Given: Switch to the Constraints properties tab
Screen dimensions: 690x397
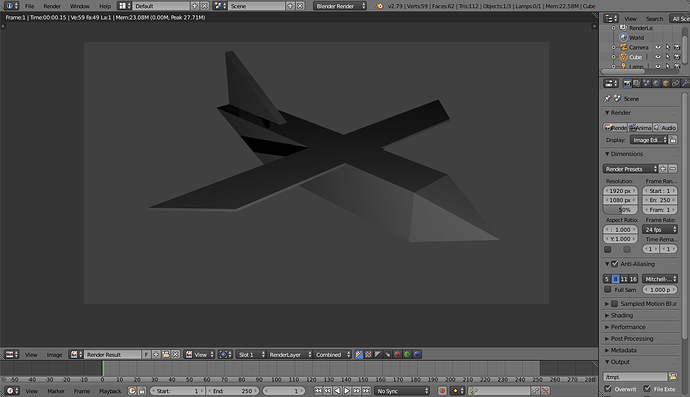Looking at the screenshot, I should tap(675, 83).
